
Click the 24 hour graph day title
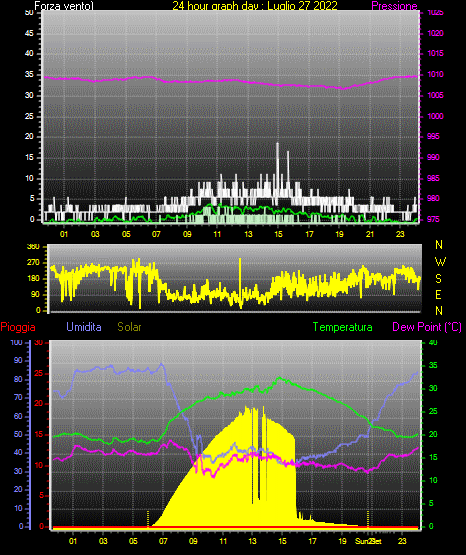(x=255, y=6)
